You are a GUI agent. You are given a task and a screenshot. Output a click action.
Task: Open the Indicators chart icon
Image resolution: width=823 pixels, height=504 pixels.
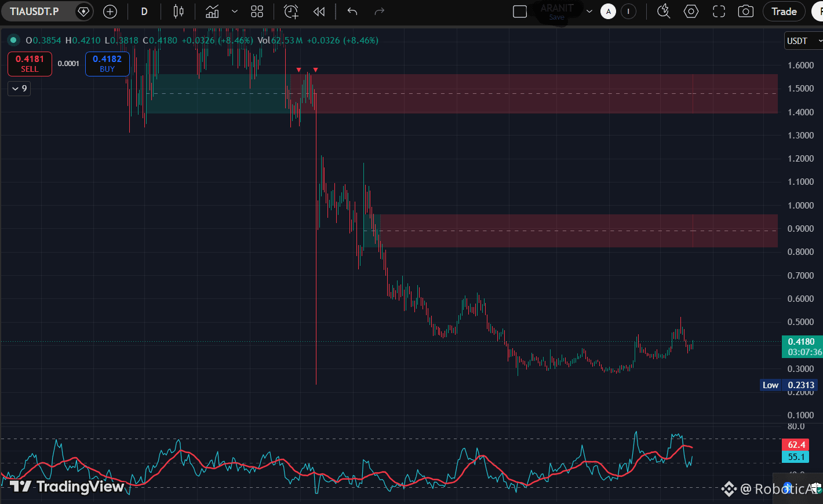pos(212,12)
